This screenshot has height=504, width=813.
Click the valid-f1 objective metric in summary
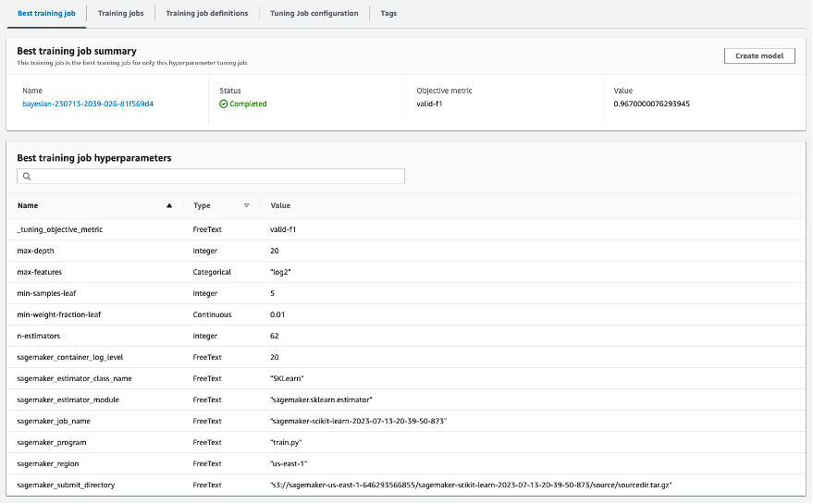pos(429,104)
